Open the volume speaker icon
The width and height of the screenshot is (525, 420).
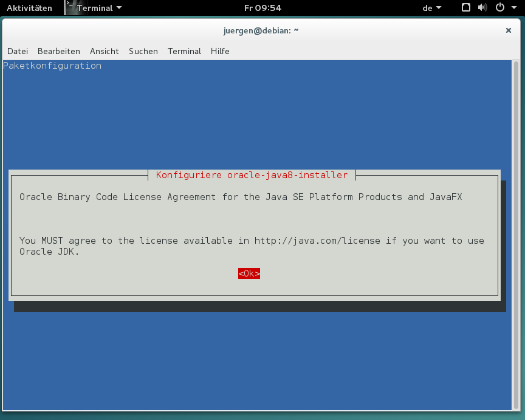pos(482,8)
